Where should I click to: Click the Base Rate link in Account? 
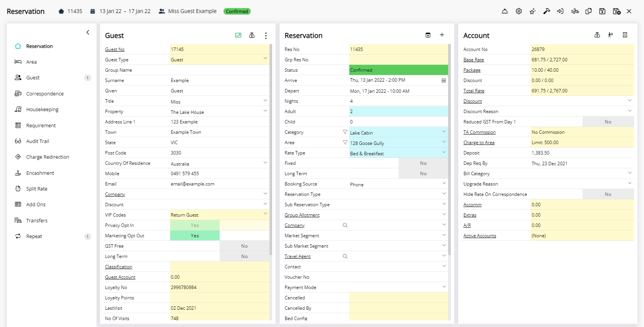(473, 60)
